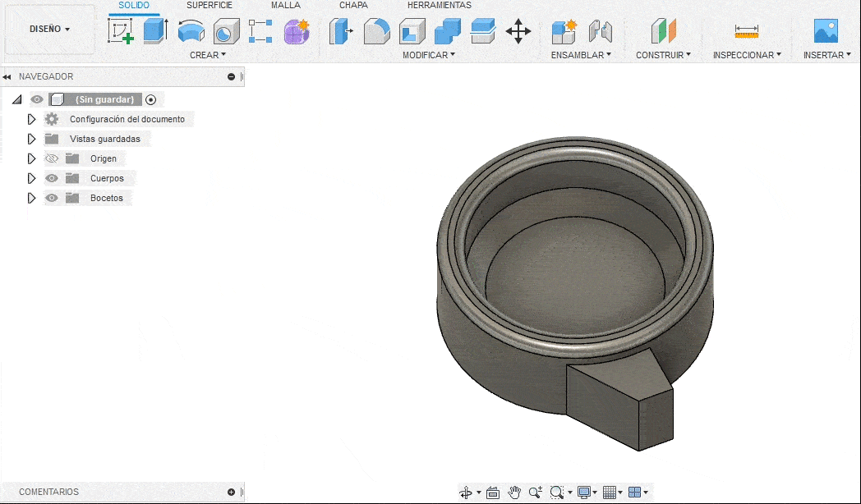Click the Shell tool icon

tap(412, 31)
